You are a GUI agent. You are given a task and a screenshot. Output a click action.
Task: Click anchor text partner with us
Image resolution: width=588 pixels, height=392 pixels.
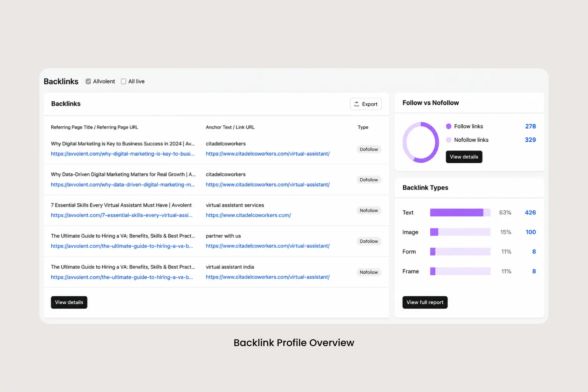[223, 236]
